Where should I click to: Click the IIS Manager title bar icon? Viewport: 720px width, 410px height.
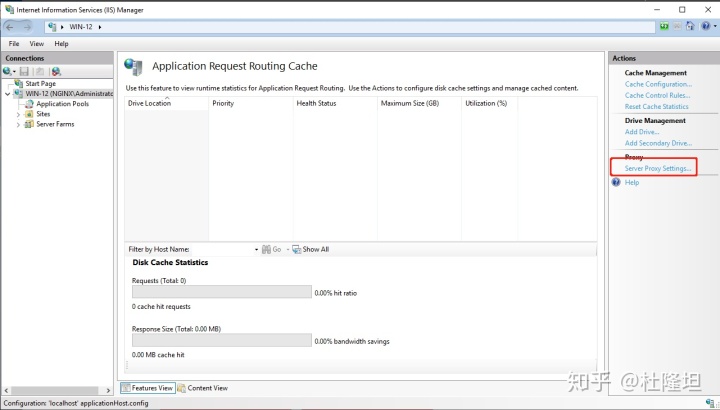(x=9, y=9)
